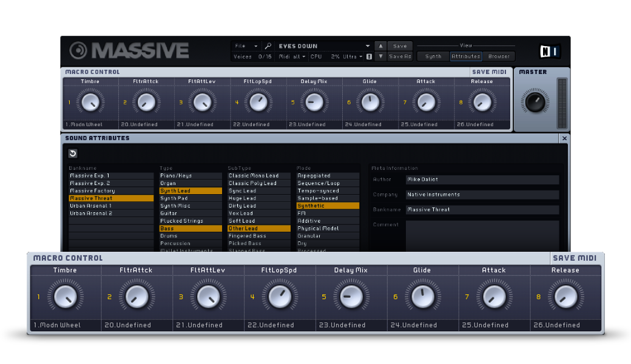This screenshot has width=631, height=364.
Task: Click the Master volume knob
Action: [x=535, y=102]
